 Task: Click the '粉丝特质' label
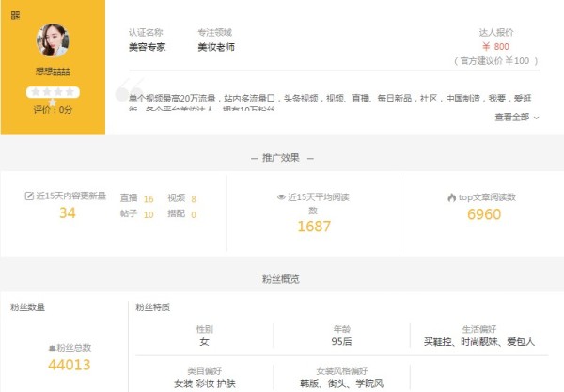pos(153,307)
